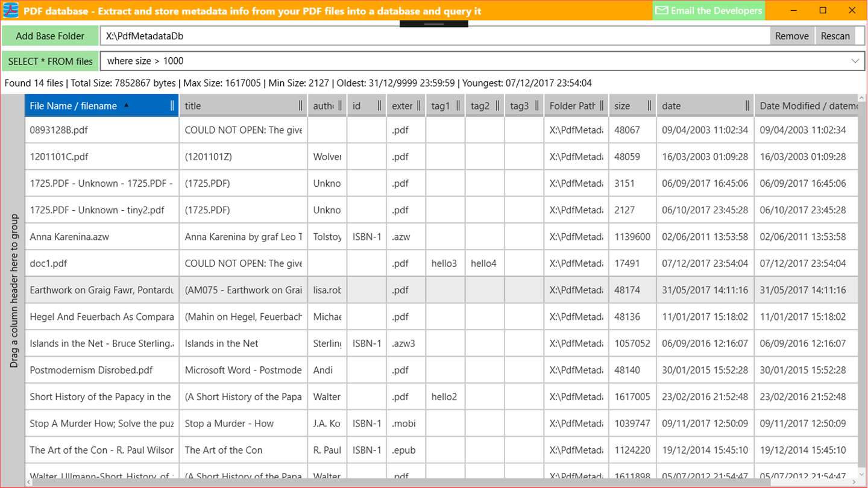The image size is (868, 488).
Task: Click the sort arrow on the File Name column
Action: coord(126,105)
